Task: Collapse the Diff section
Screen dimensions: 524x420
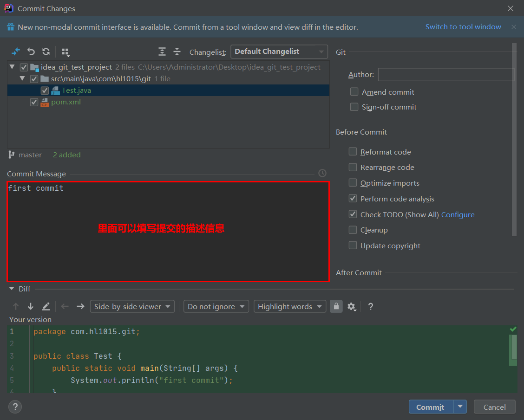Action: 12,289
